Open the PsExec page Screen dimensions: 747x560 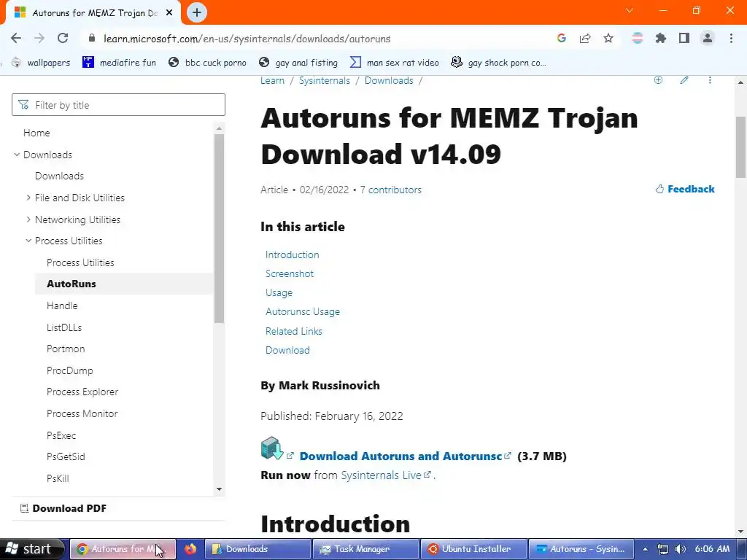[61, 435]
